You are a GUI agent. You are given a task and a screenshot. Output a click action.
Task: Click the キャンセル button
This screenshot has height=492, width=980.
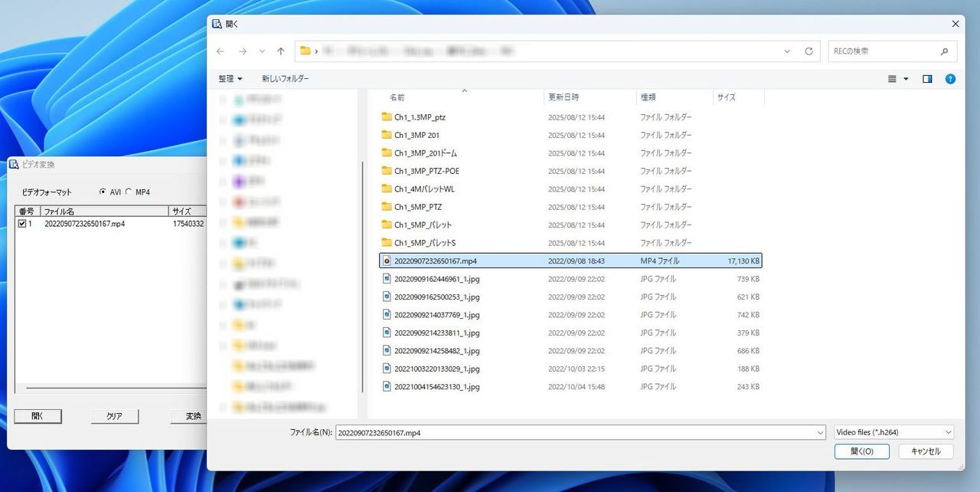(x=925, y=451)
